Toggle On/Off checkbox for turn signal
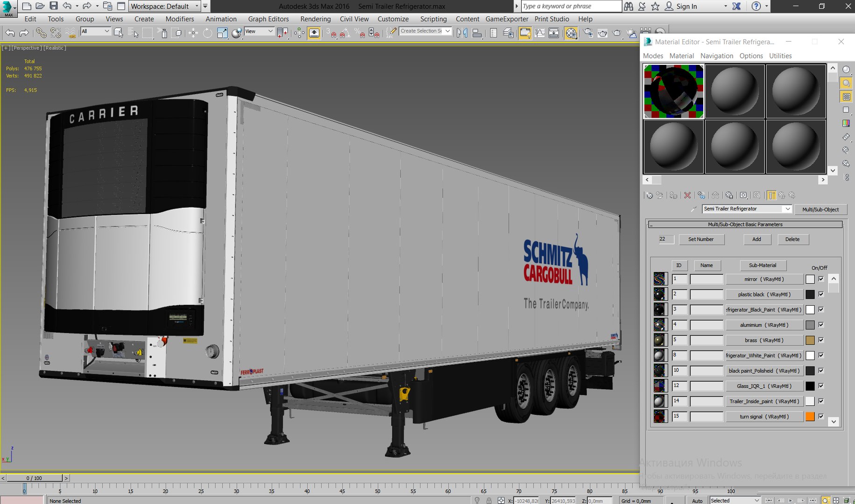The image size is (855, 504). click(821, 416)
